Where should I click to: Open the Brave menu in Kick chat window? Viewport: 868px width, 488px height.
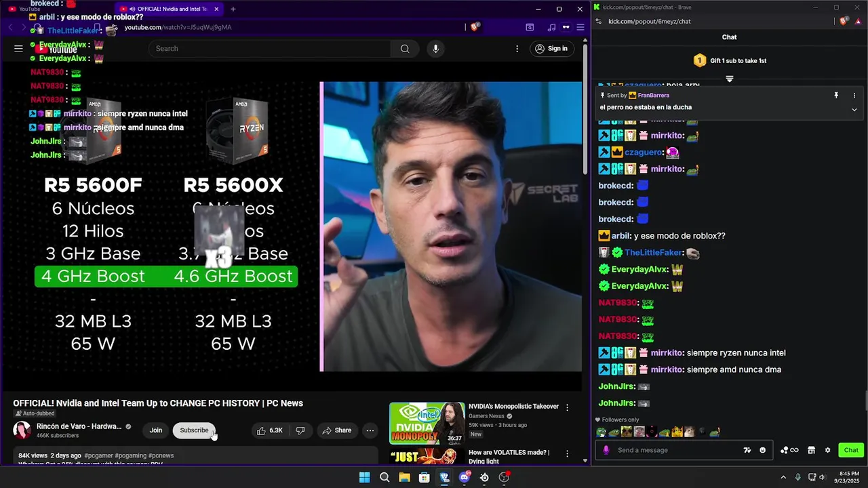point(858,21)
